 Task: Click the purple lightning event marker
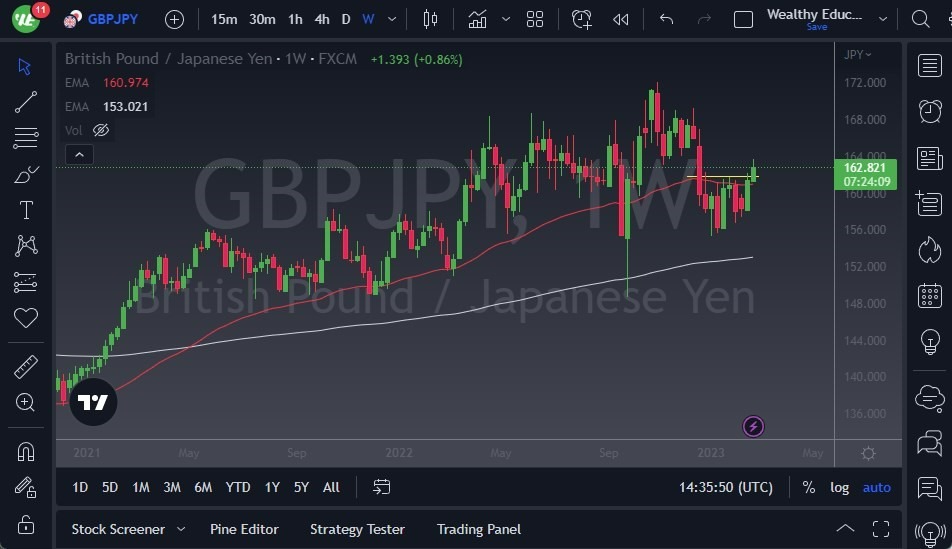(753, 426)
